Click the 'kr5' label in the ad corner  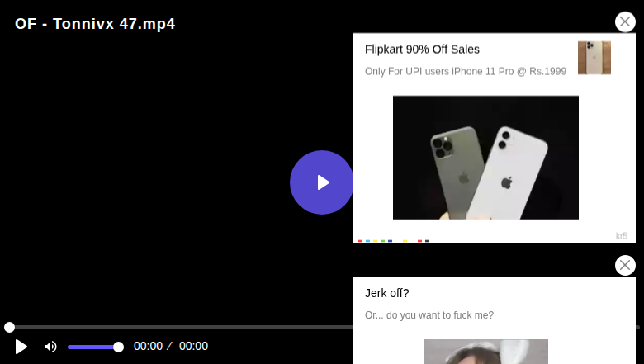coord(622,236)
